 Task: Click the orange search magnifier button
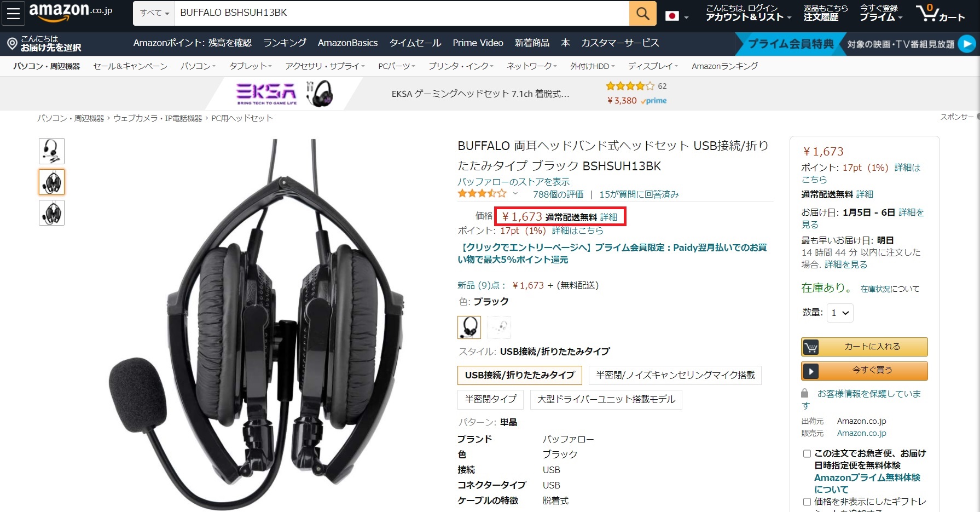(x=643, y=13)
